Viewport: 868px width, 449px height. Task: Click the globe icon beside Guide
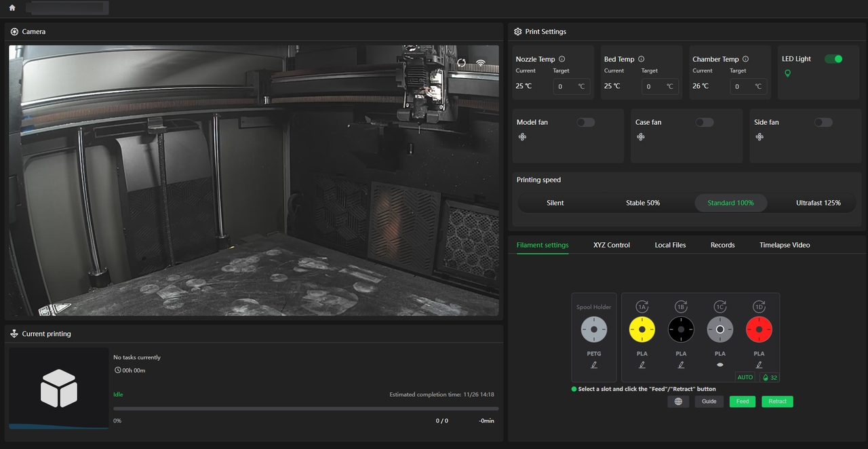click(x=678, y=402)
